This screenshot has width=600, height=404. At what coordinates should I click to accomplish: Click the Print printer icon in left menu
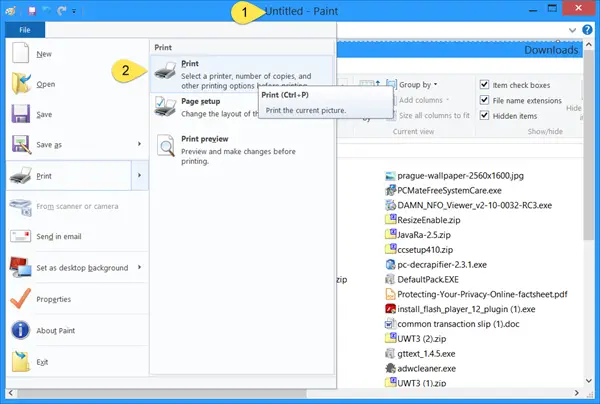(21, 175)
